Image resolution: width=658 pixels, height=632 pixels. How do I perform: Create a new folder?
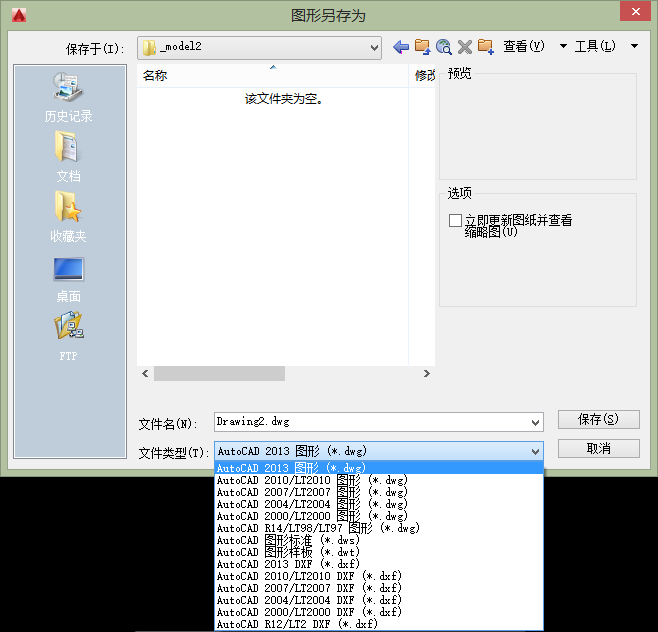[486, 47]
